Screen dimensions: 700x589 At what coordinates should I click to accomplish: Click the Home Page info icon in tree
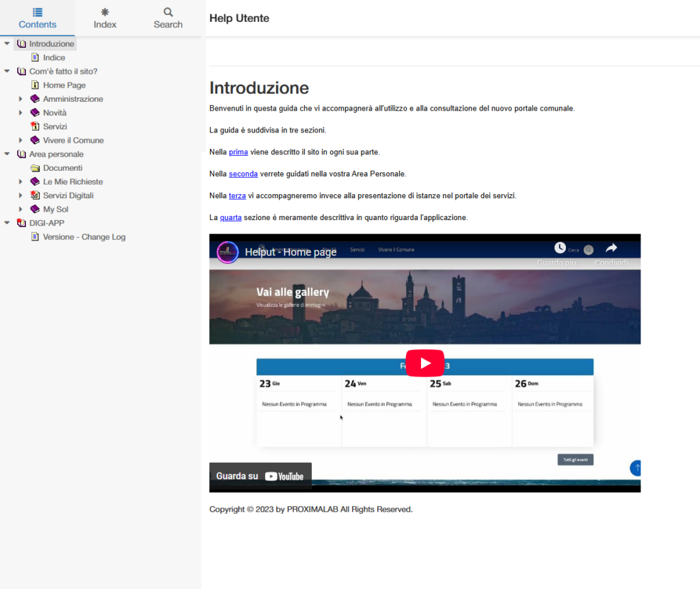click(35, 85)
